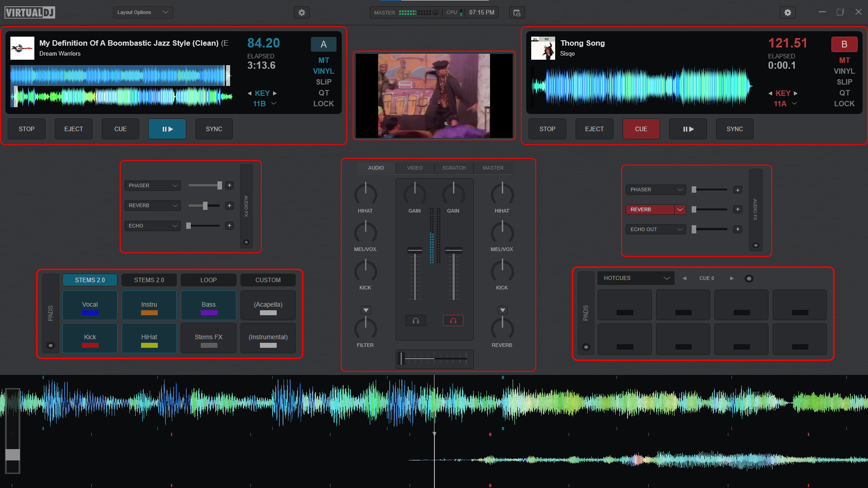This screenshot has height=488, width=868.
Task: Toggle play/pause on deck A
Action: [167, 129]
